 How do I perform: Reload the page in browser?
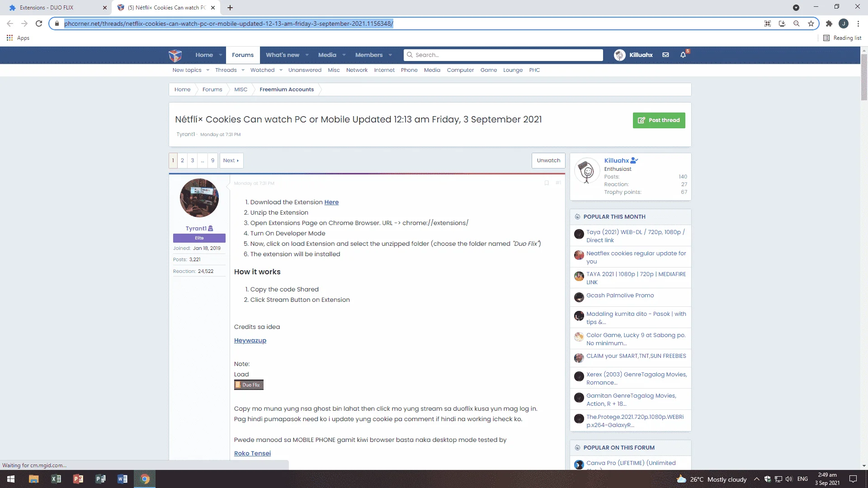39,23
